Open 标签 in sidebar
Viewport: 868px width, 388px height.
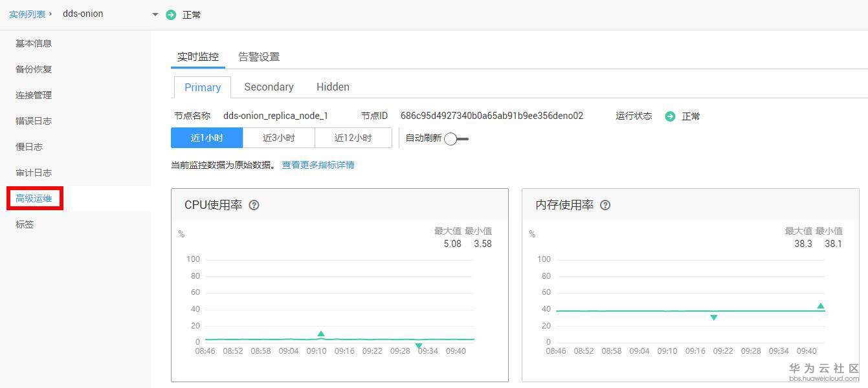point(25,224)
